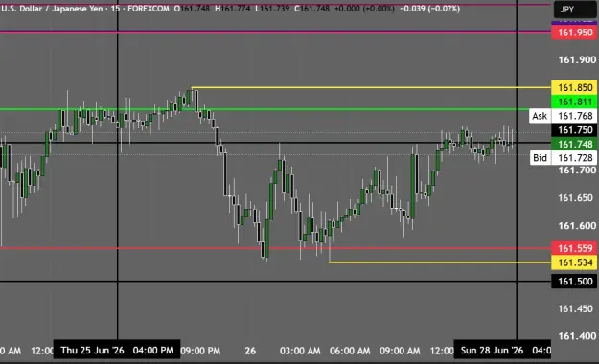599x364 pixels.
Task: Select the black horizontal line at 161.500
Action: point(275,281)
